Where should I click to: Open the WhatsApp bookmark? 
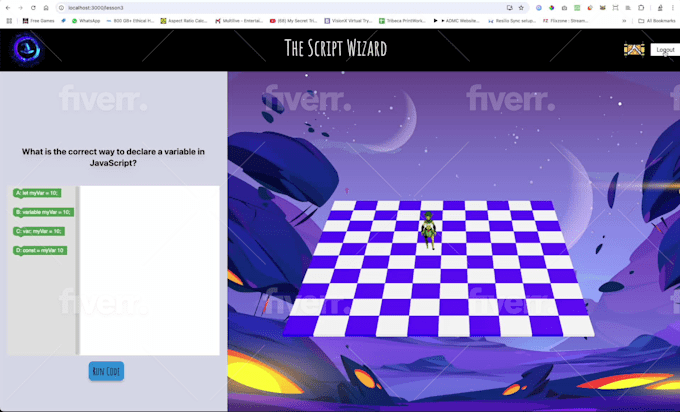[86, 21]
